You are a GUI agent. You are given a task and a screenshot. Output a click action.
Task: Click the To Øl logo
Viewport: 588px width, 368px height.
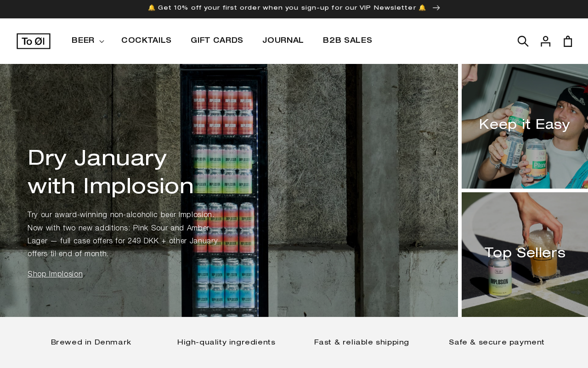click(34, 41)
